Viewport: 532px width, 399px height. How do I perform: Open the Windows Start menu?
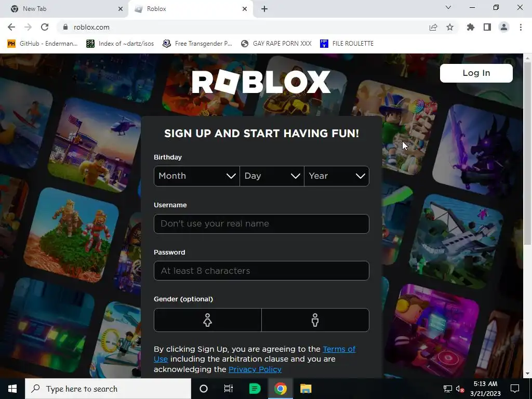12,389
